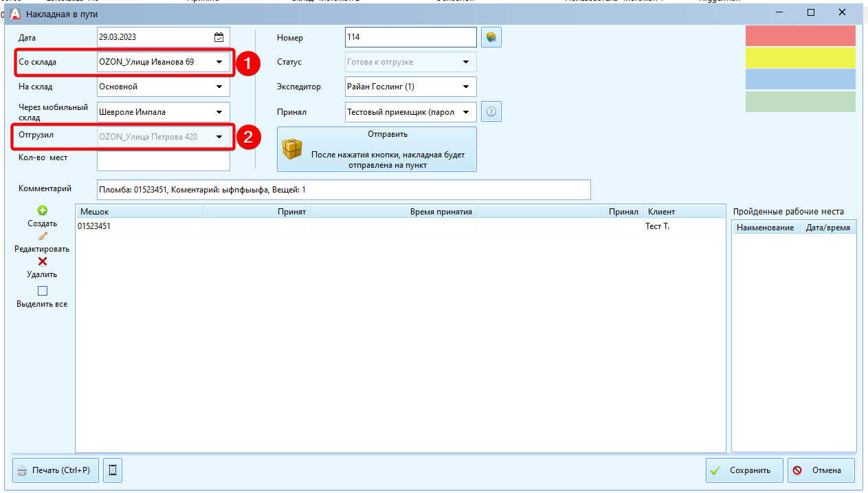Viewport: 868px width, 493px height.
Task: Click the Клиент column header
Action: (684, 212)
